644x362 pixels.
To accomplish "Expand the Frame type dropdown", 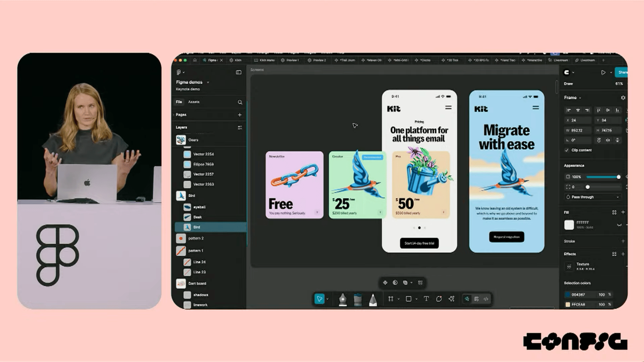I will (x=580, y=98).
